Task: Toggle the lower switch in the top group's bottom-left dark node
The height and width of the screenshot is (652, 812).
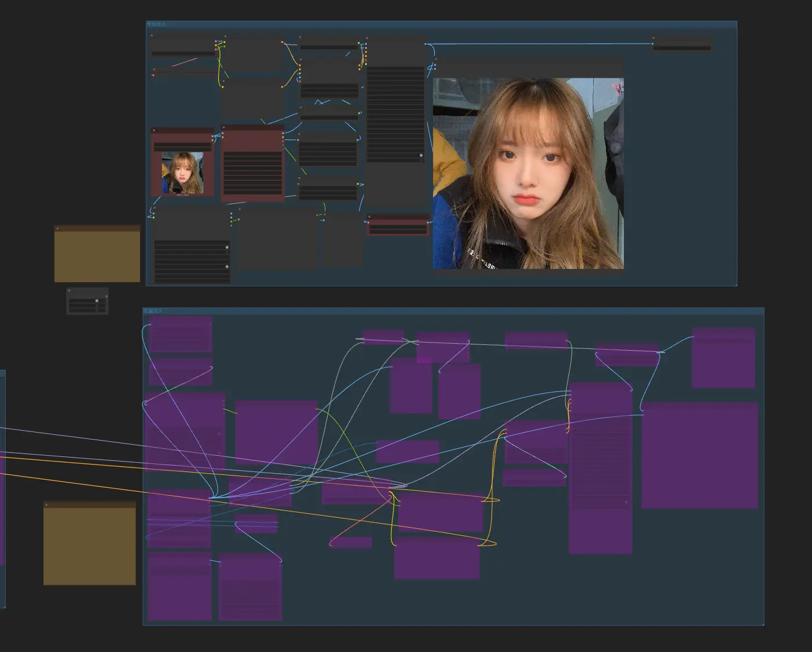Action: click(227, 266)
